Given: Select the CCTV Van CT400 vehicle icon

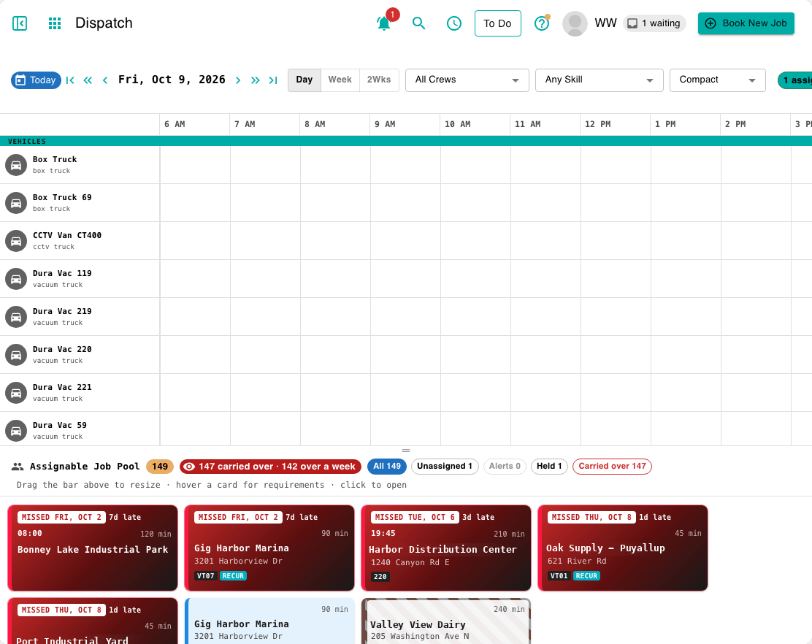Looking at the screenshot, I should pos(16,241).
